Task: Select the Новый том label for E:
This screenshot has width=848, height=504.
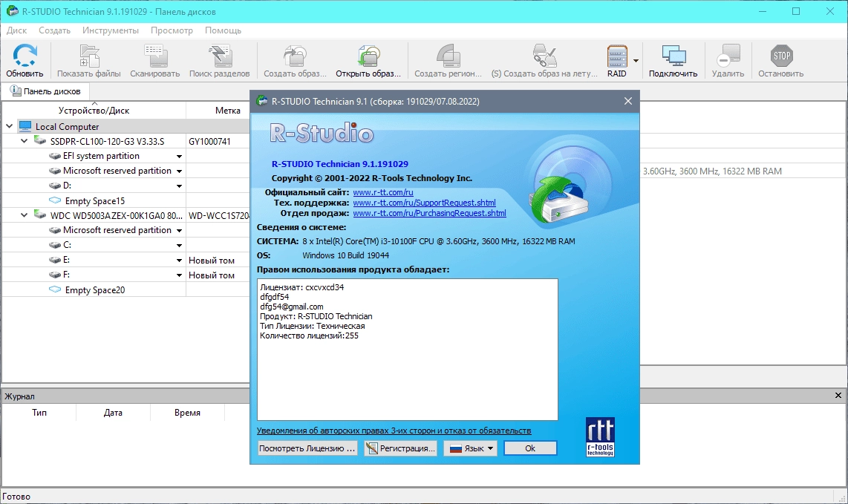Action: click(x=212, y=261)
